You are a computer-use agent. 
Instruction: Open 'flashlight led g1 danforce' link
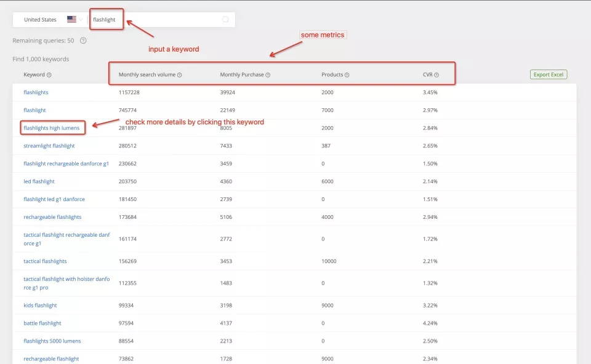point(54,199)
